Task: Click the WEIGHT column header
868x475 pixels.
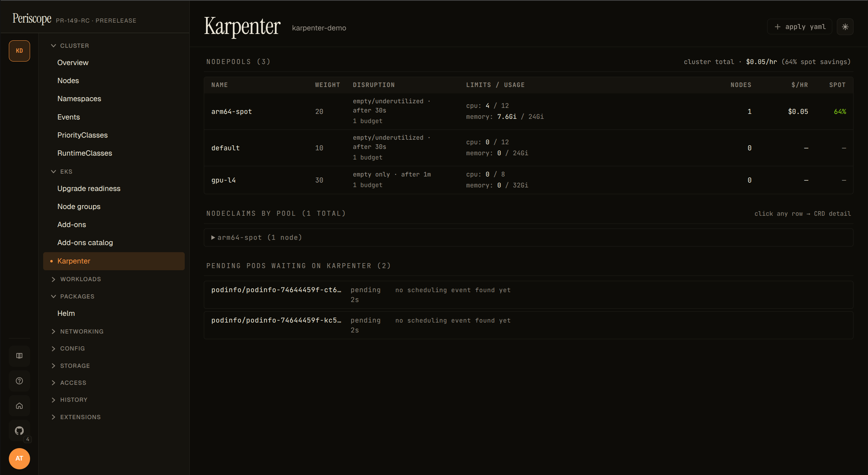Action: click(x=327, y=85)
